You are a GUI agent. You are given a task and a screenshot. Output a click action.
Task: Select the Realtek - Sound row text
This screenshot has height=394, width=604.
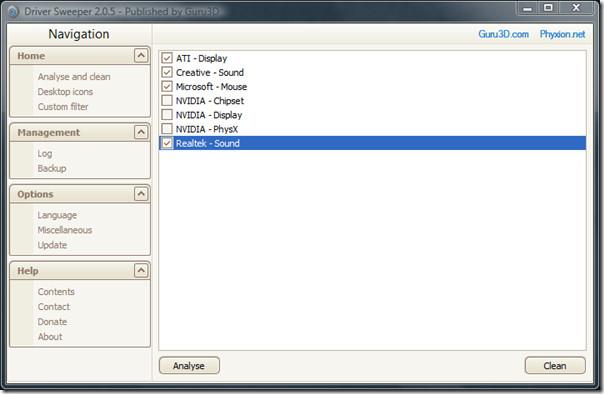208,143
